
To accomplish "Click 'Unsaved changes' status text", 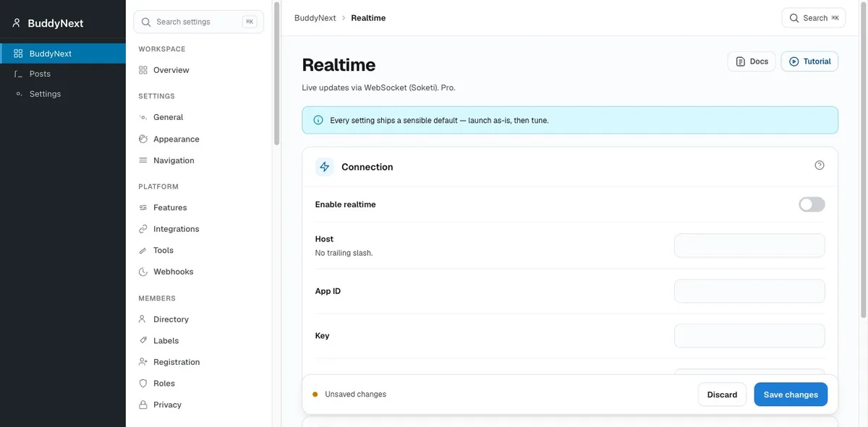I will point(356,394).
